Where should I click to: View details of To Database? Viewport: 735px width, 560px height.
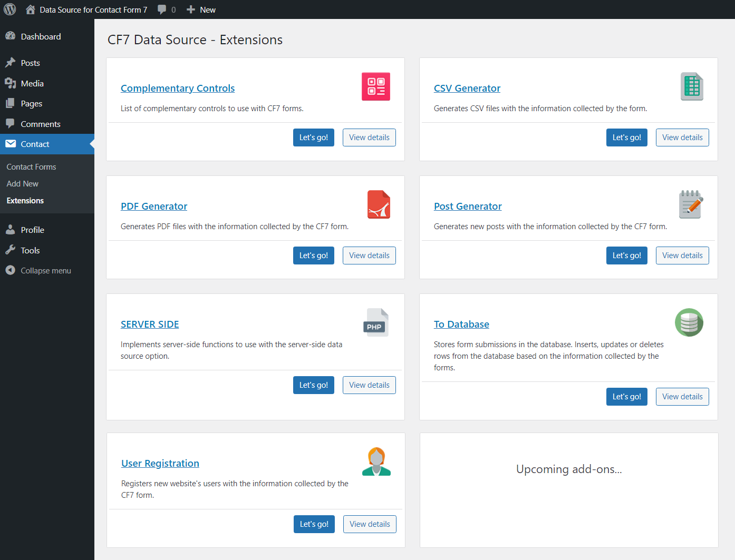pos(682,397)
